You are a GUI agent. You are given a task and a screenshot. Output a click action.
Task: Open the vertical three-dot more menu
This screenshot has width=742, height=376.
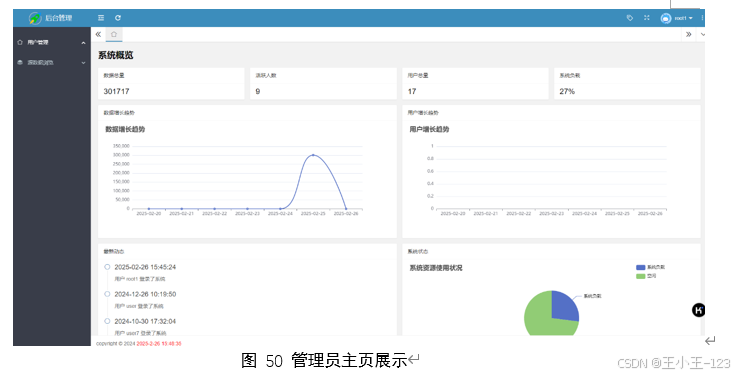(x=702, y=18)
